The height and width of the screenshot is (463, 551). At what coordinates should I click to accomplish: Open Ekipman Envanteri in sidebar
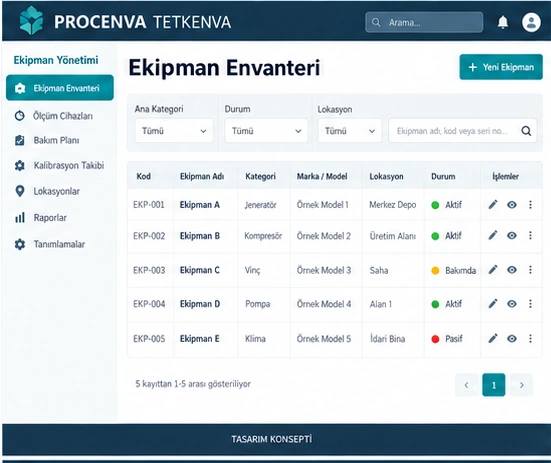coord(60,88)
